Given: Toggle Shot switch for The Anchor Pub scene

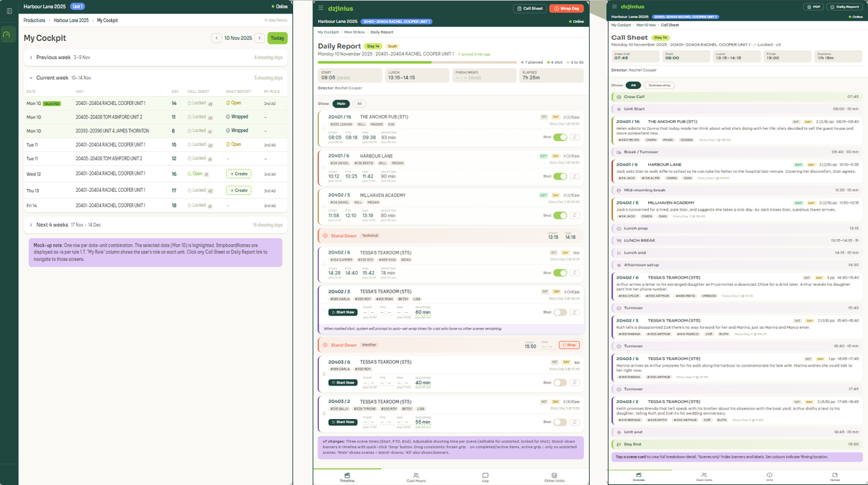Looking at the screenshot, I should click(x=560, y=137).
